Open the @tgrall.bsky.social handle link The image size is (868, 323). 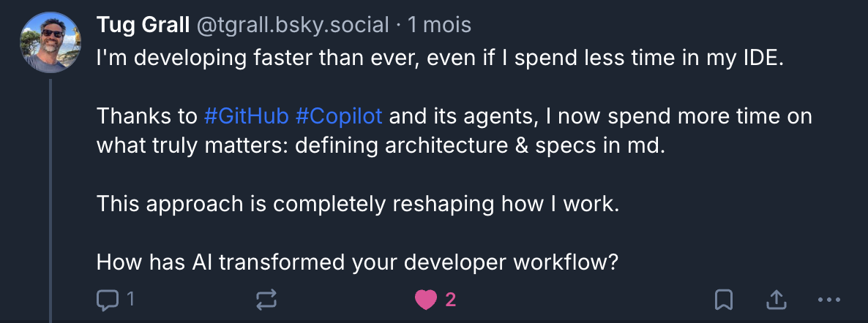click(292, 25)
